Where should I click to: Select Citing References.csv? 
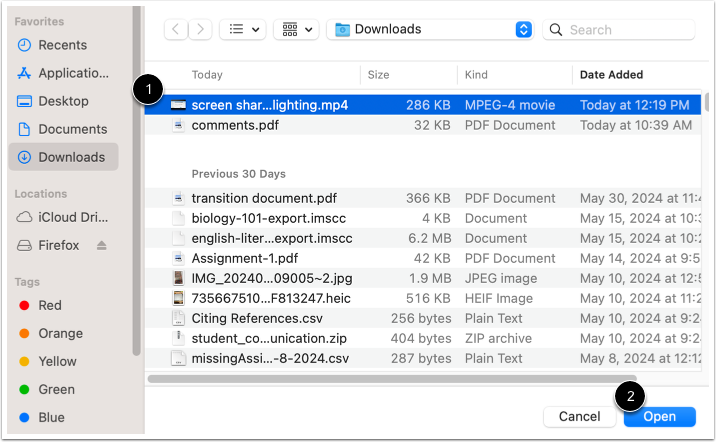coord(423,319)
